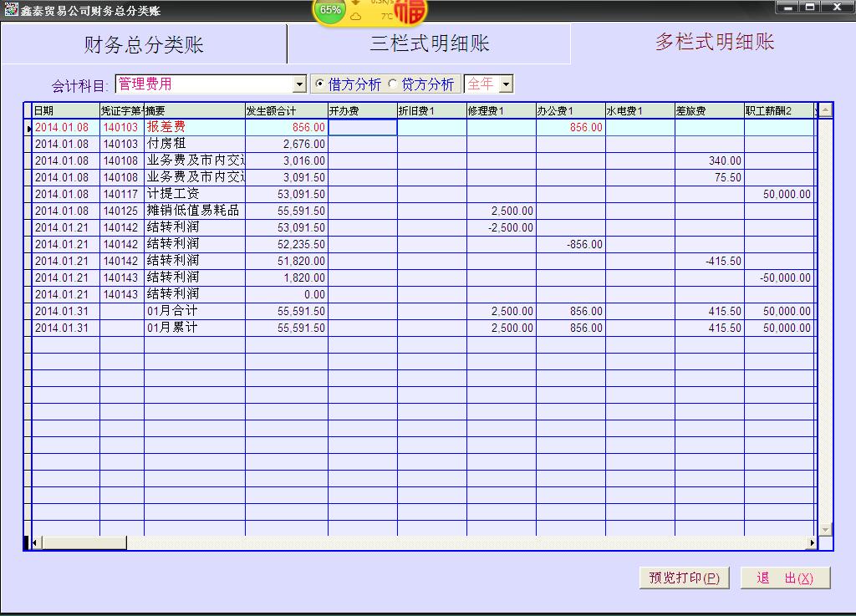Viewport: 856px width, 616px height.
Task: Open the 会计科目 dropdown arrow
Action: click(x=300, y=84)
